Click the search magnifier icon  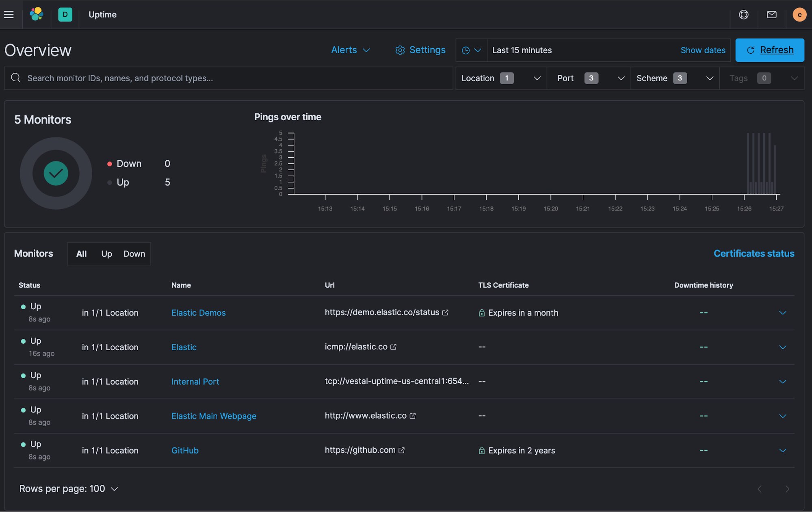coord(16,78)
